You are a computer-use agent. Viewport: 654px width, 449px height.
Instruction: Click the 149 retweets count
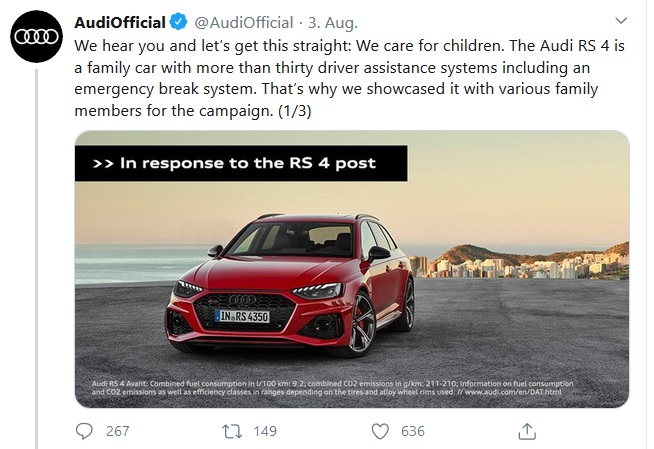264,431
